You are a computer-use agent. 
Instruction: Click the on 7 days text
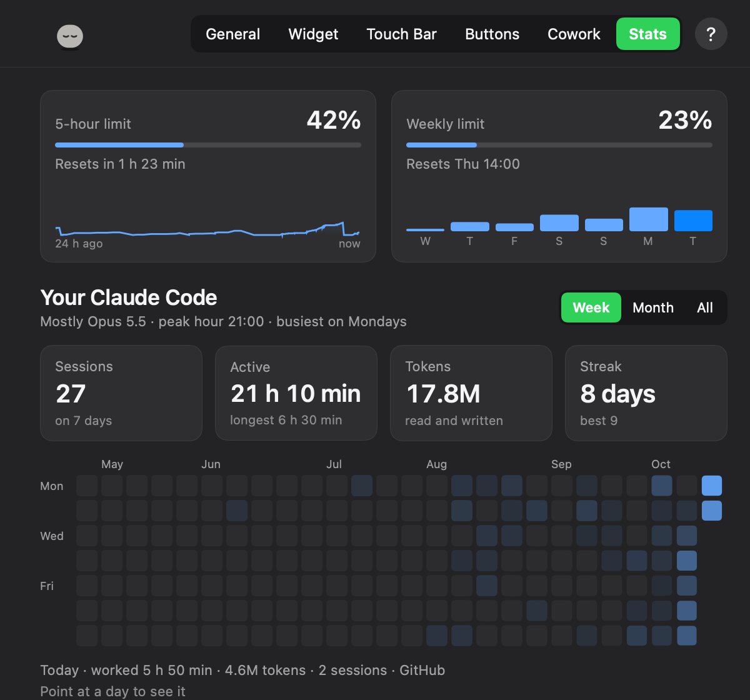click(x=84, y=421)
